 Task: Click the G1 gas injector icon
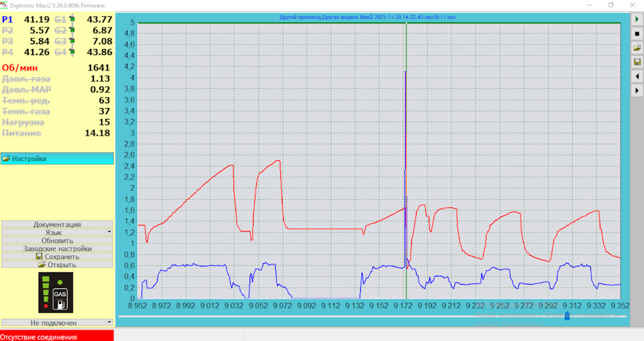tap(72, 19)
